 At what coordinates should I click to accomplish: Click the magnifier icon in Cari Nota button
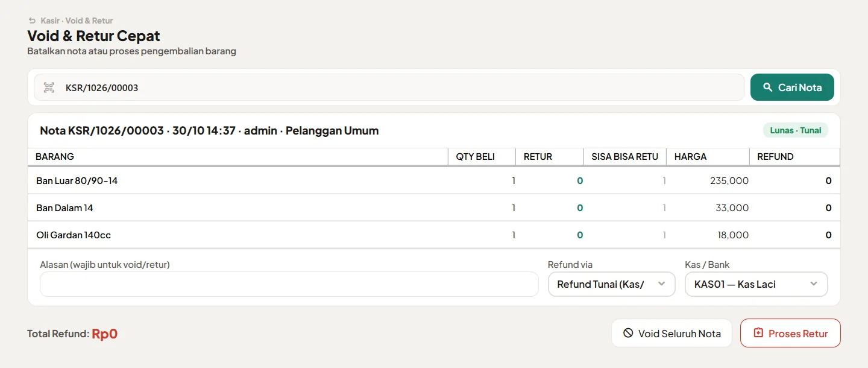point(767,87)
